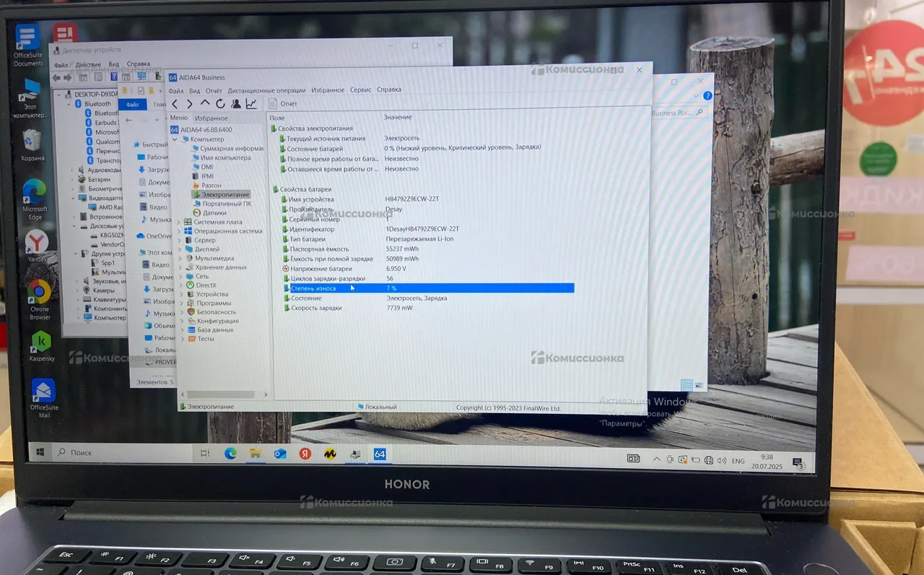Click the AIDA64 Up level arrow
This screenshot has height=575, width=924.
[x=204, y=104]
